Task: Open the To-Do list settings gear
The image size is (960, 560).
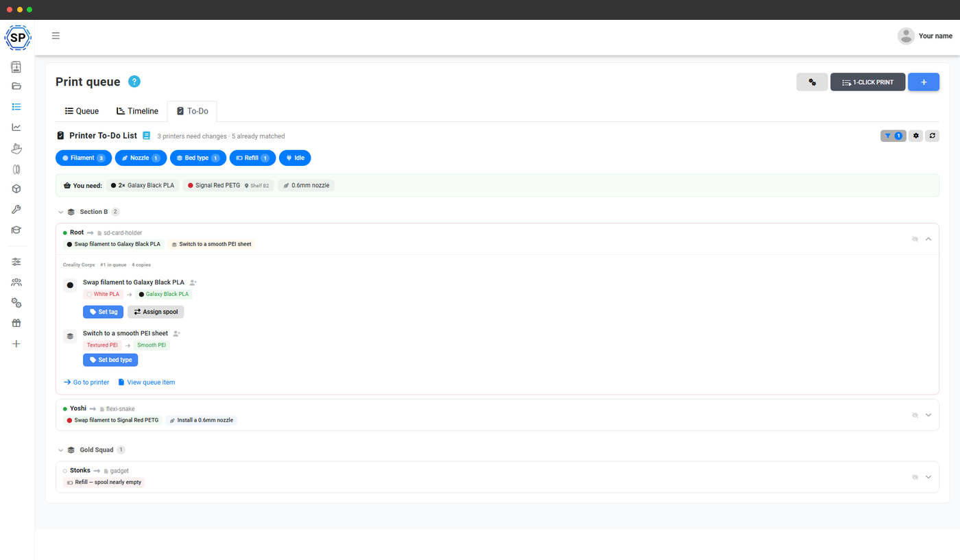Action: tap(916, 136)
